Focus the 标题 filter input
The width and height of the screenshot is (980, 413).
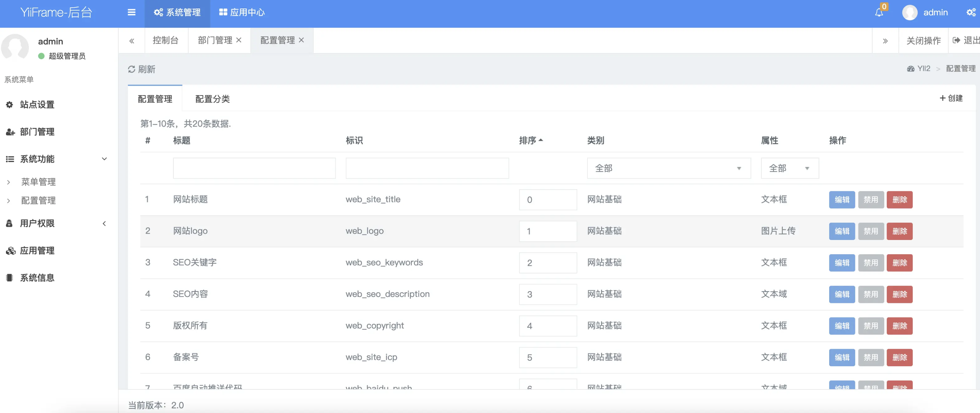pyautogui.click(x=254, y=168)
